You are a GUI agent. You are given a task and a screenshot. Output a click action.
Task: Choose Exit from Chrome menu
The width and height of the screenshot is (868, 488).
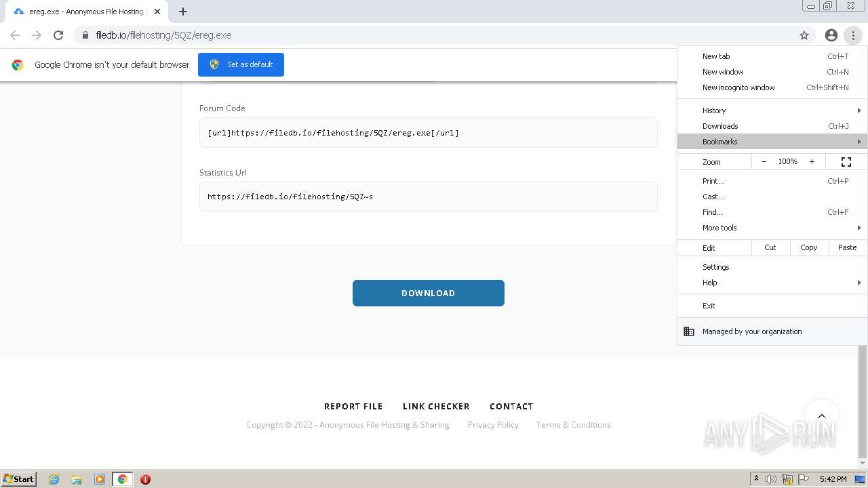click(772, 306)
